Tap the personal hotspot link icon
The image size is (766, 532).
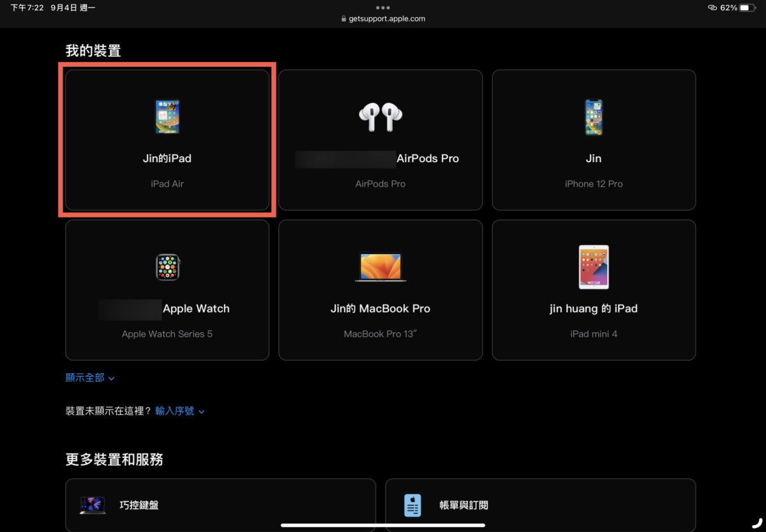coord(712,8)
